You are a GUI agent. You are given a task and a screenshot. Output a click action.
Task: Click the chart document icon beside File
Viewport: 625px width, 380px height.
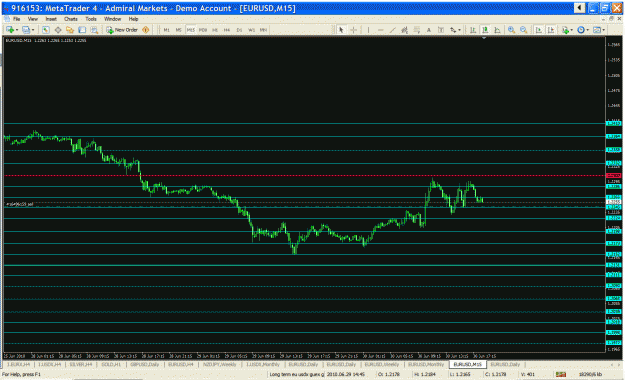[7, 19]
